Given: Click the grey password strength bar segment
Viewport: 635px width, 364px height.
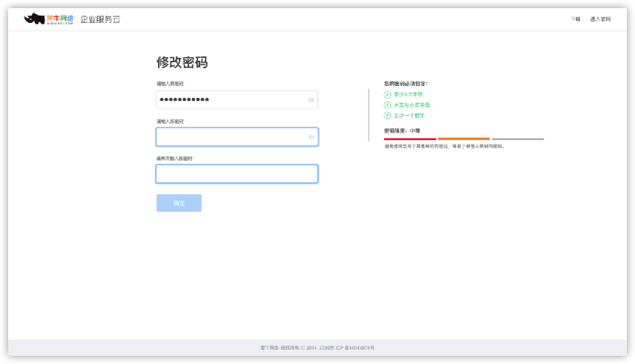Looking at the screenshot, I should 518,139.
